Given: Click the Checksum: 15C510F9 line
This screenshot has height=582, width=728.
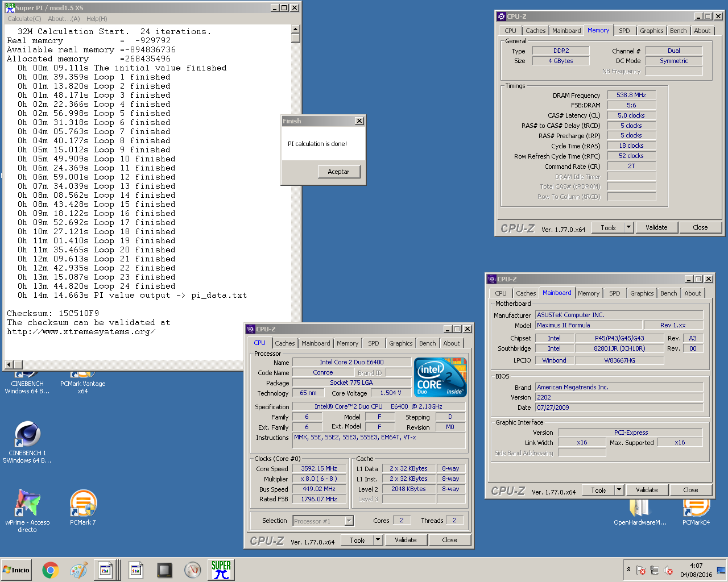Looking at the screenshot, I should coord(53,313).
